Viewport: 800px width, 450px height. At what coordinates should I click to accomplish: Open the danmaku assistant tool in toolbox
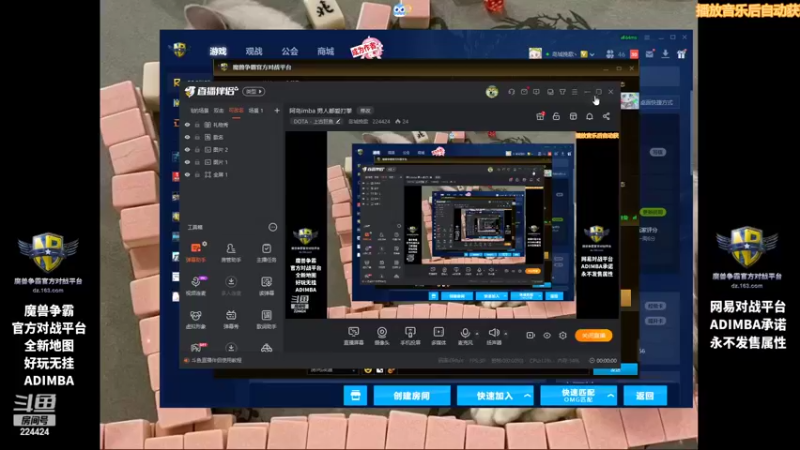(195, 252)
